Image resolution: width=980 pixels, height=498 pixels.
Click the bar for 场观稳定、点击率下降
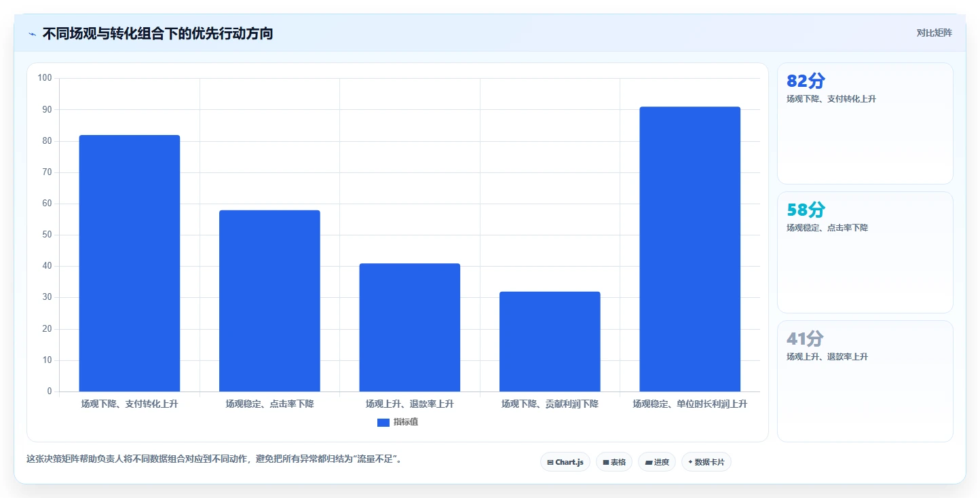pos(269,301)
